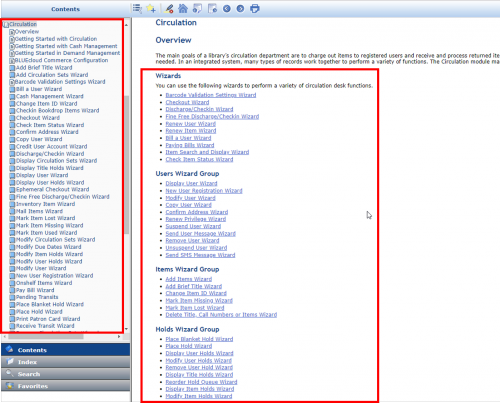Screen dimensions: 500x403
Task: Open BLUEcloud Commerce Configuration topic
Action: coord(62,60)
